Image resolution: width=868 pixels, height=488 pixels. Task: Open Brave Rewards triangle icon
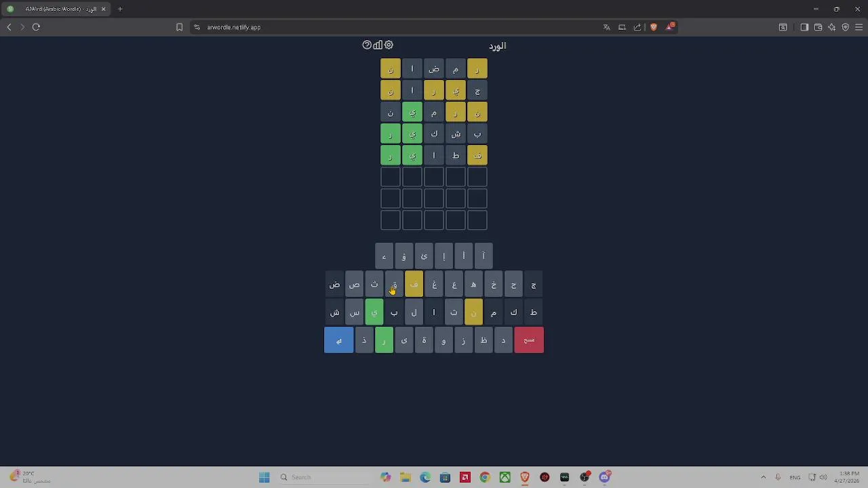pyautogui.click(x=671, y=26)
